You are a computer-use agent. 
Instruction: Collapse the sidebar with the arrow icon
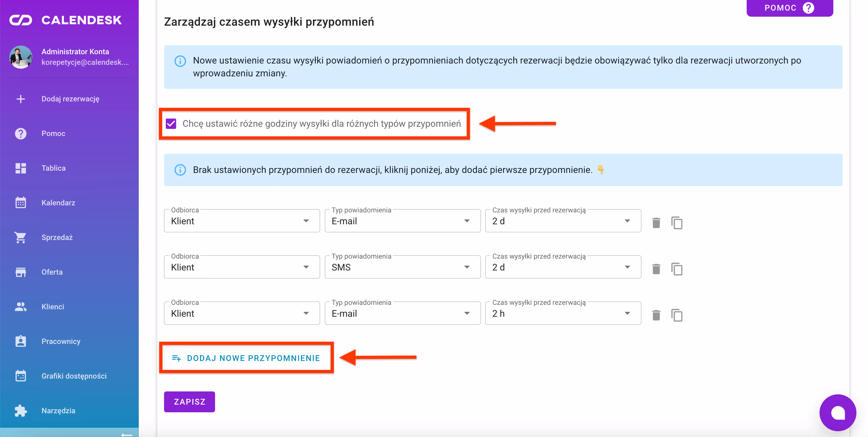pyautogui.click(x=127, y=434)
